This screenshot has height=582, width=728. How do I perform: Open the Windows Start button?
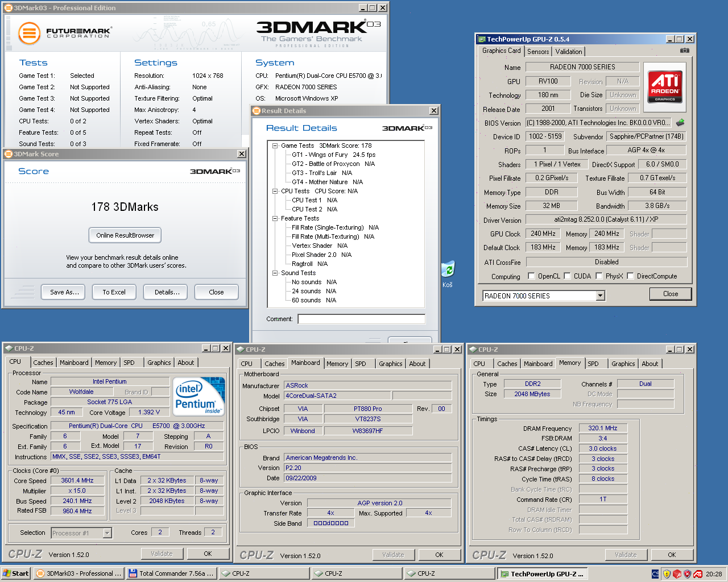(15, 573)
